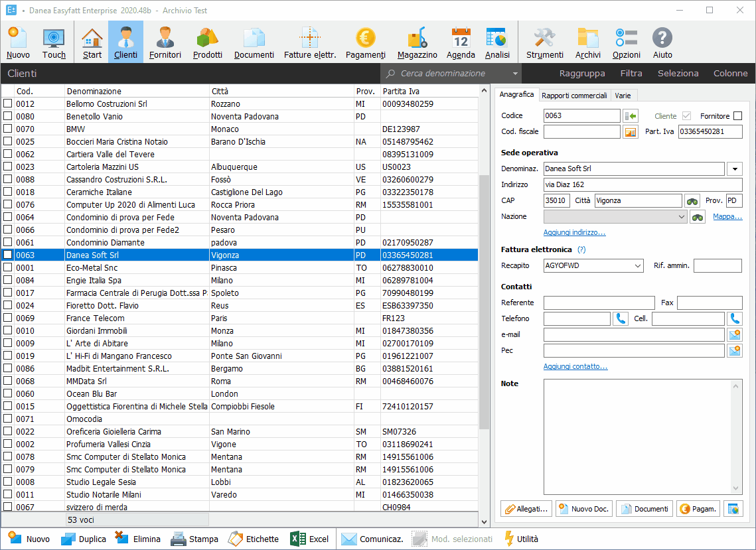Select checkbox for Cartoleria Mazzini US

tap(8, 167)
